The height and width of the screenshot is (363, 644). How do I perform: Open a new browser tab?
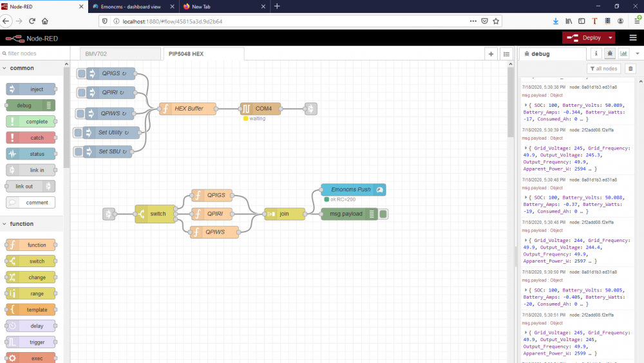click(277, 6)
